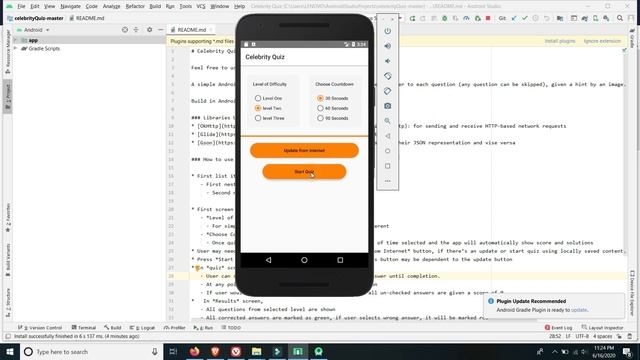Click the Ignore extension link
This screenshot has width=640, height=360.
coord(602,41)
